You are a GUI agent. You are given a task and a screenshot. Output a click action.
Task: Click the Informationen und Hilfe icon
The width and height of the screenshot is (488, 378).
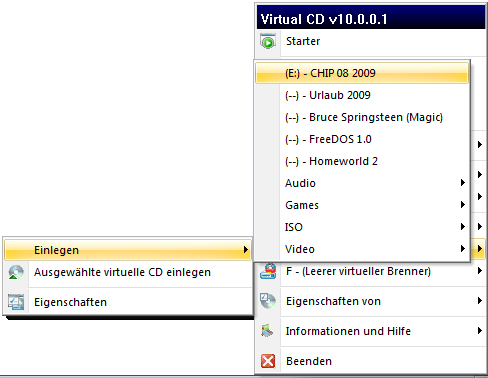click(x=267, y=331)
